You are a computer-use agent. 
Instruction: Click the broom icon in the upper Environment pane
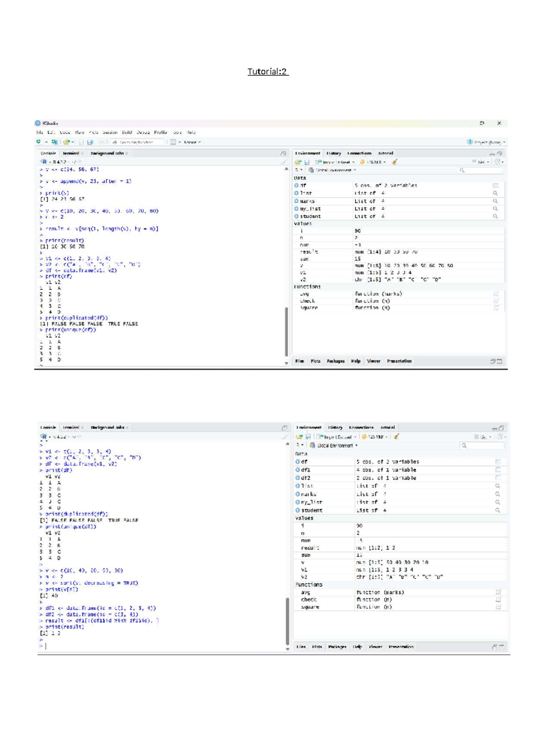click(x=394, y=162)
